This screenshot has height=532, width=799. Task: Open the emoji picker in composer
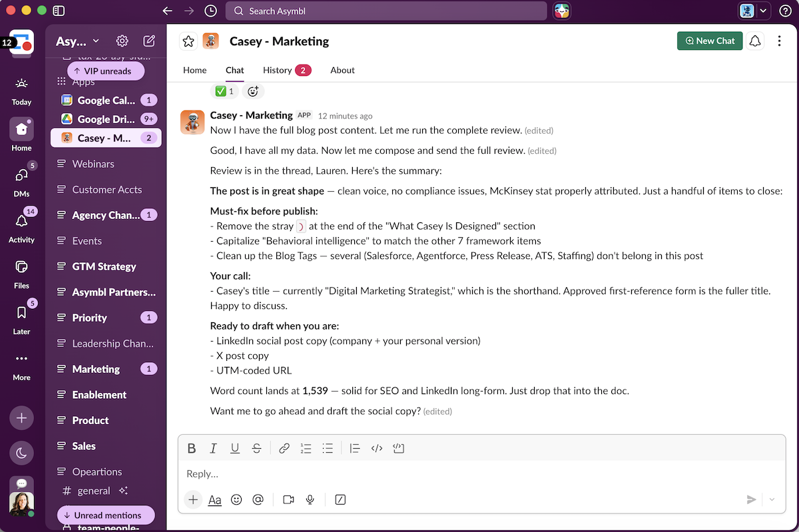click(x=236, y=499)
